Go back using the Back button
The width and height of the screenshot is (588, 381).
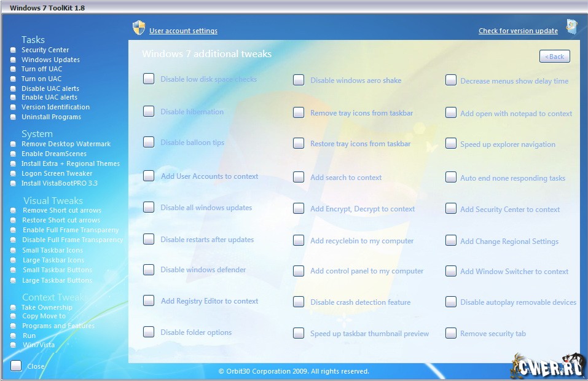[x=554, y=57]
